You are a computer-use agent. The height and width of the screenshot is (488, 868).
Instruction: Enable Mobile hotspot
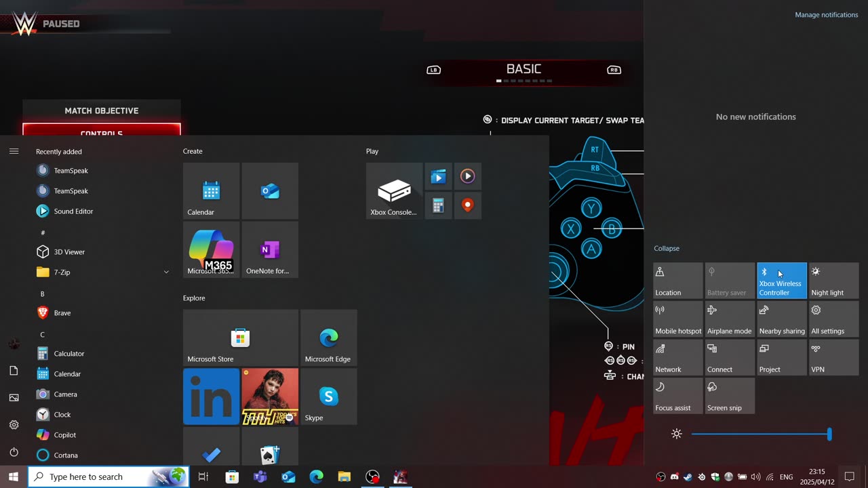coord(678,319)
